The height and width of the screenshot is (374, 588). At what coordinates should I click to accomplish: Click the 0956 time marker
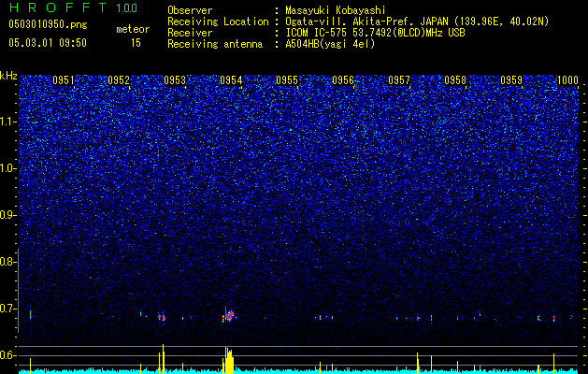[343, 80]
